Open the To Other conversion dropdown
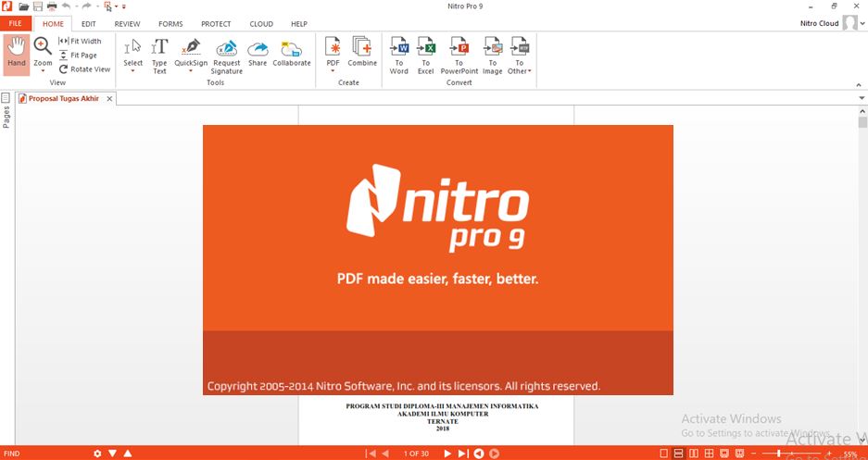This screenshot has width=868, height=460. click(x=520, y=56)
